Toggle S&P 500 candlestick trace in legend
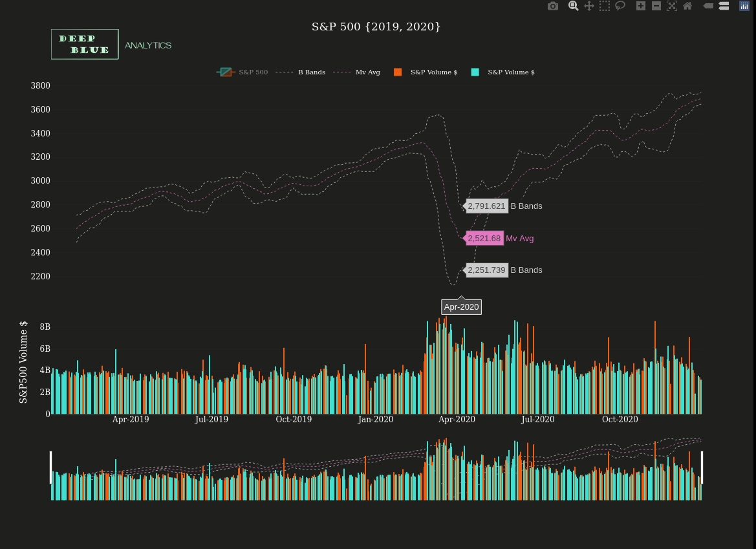The width and height of the screenshot is (756, 549). click(242, 72)
